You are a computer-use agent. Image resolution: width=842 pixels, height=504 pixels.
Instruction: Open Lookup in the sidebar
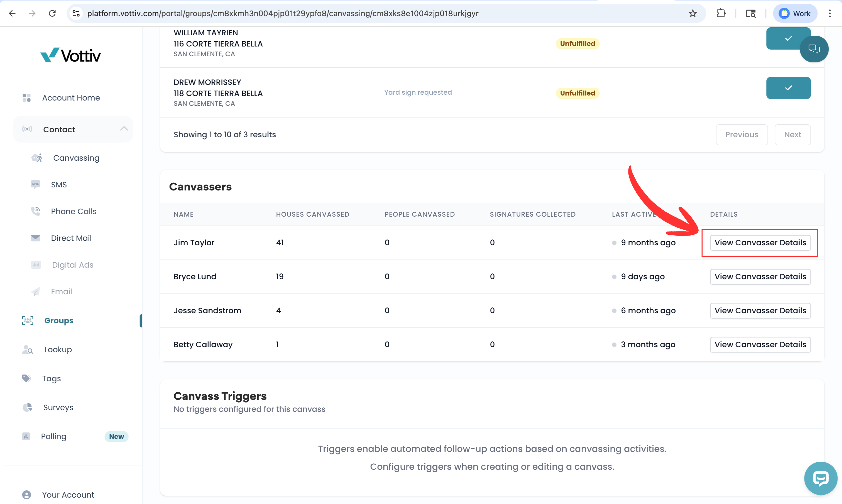pyautogui.click(x=58, y=349)
